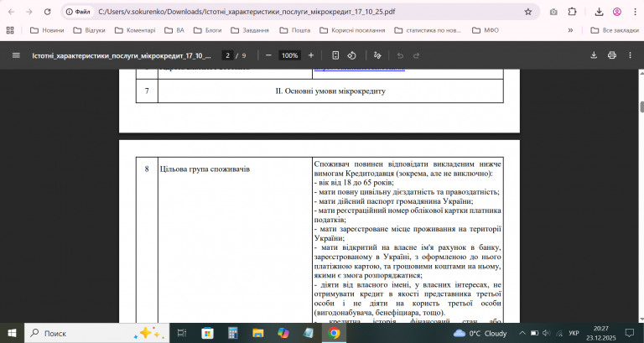
Task: Open Task View on the taskbar
Action: [x=182, y=333]
